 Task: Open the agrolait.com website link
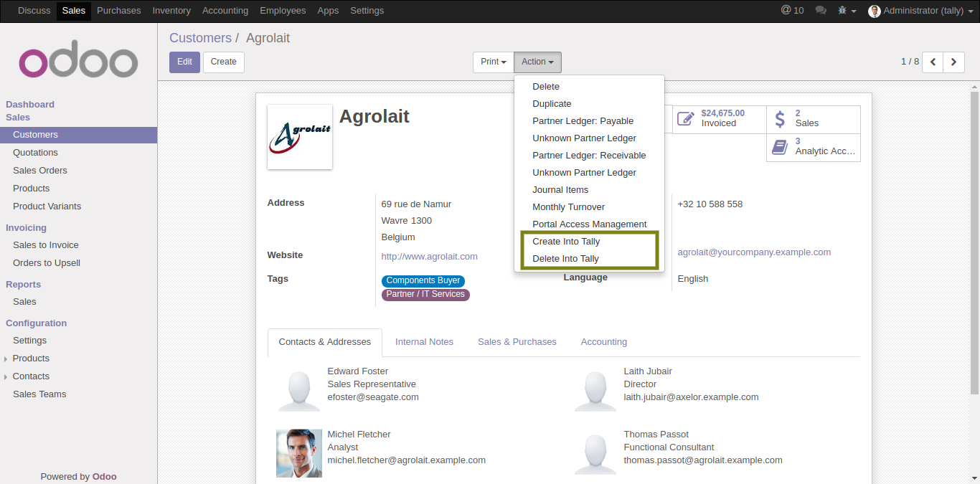point(429,257)
